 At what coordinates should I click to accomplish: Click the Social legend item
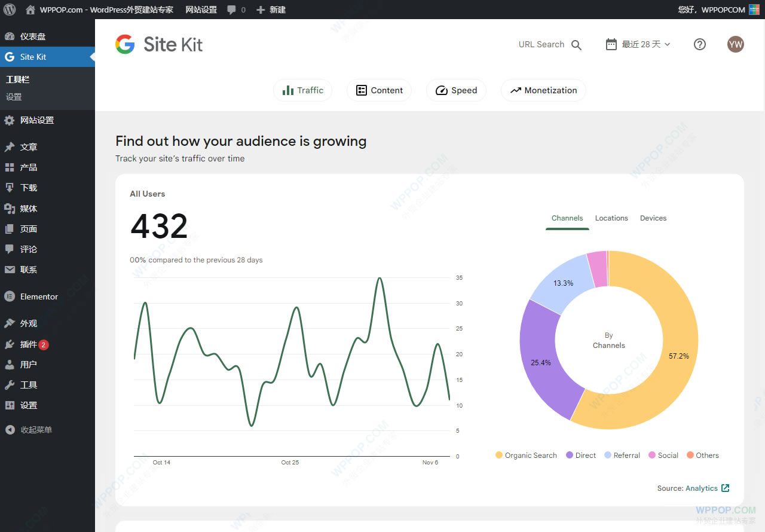(663, 455)
